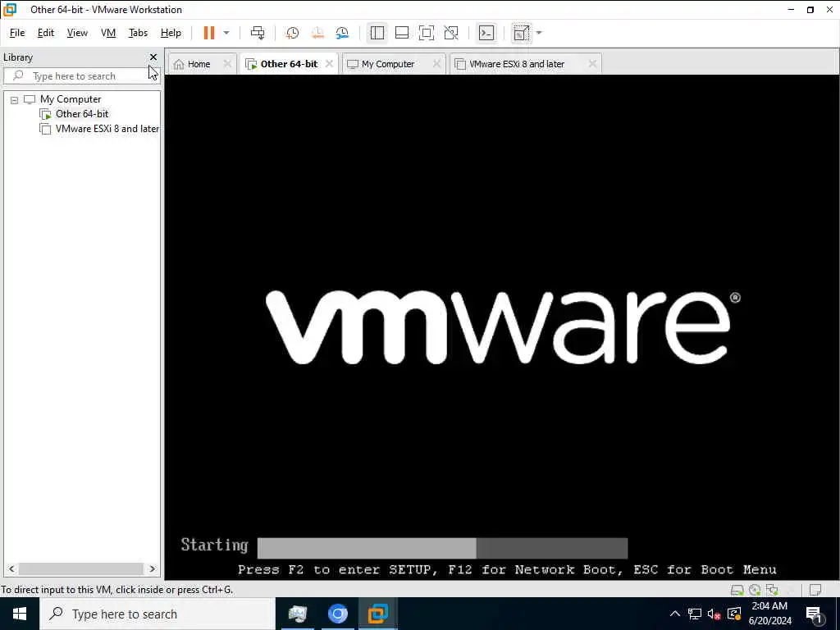Close the Library panel

point(153,57)
